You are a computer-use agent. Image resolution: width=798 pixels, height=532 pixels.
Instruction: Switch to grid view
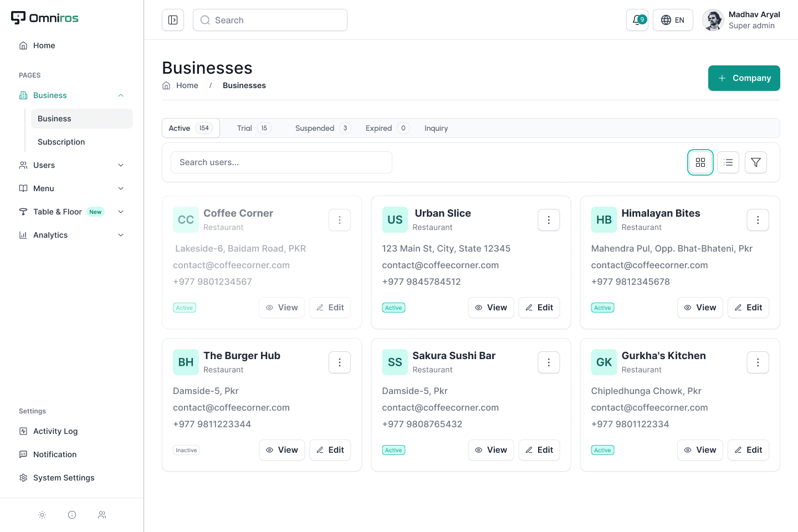[x=700, y=162]
